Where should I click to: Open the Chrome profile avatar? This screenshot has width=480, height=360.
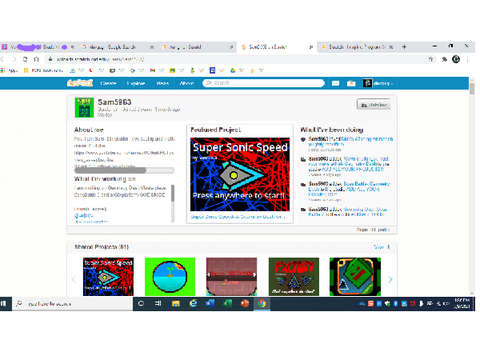[x=456, y=59]
